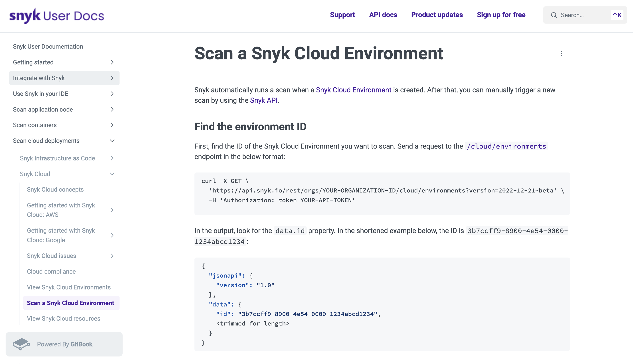Collapse the Scan cloud deployments section

(x=112, y=141)
